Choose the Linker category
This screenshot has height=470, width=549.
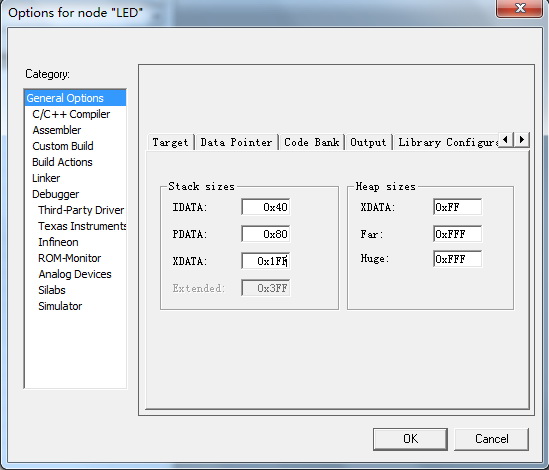[46, 178]
